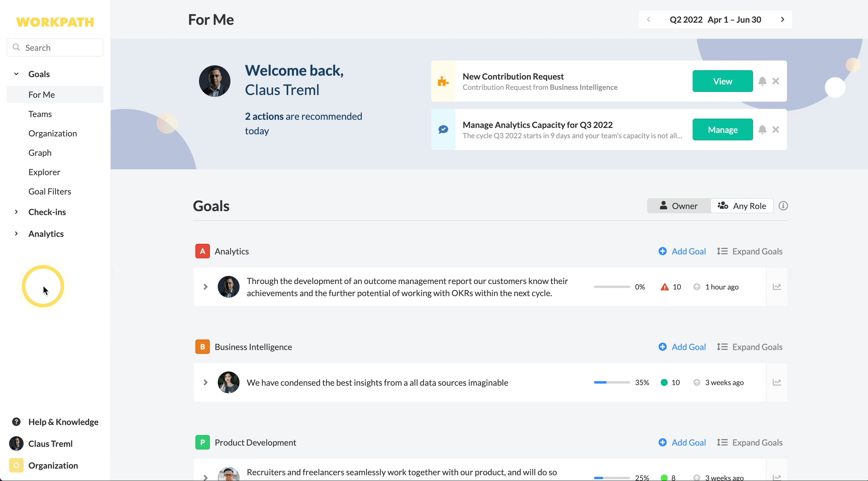Open the Analytics team heading
Viewport: 868px width, 481px height.
coord(231,251)
